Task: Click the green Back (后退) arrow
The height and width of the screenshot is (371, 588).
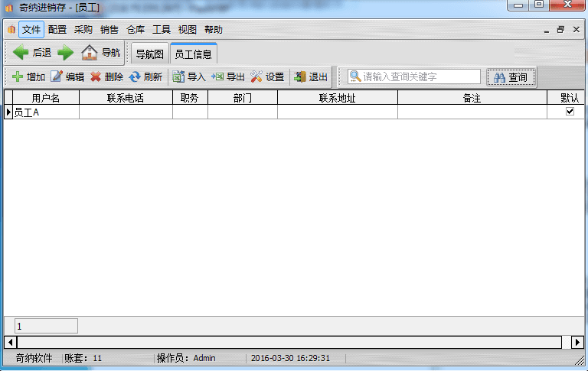Action: (x=21, y=53)
